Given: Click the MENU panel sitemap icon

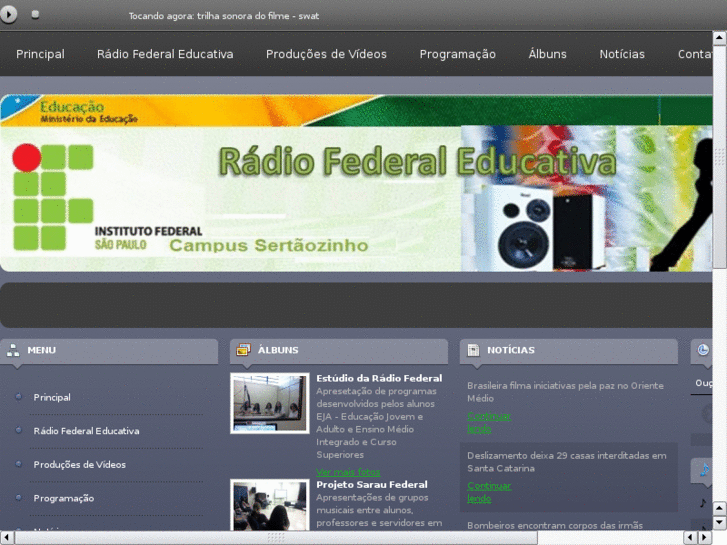Looking at the screenshot, I should tap(13, 350).
